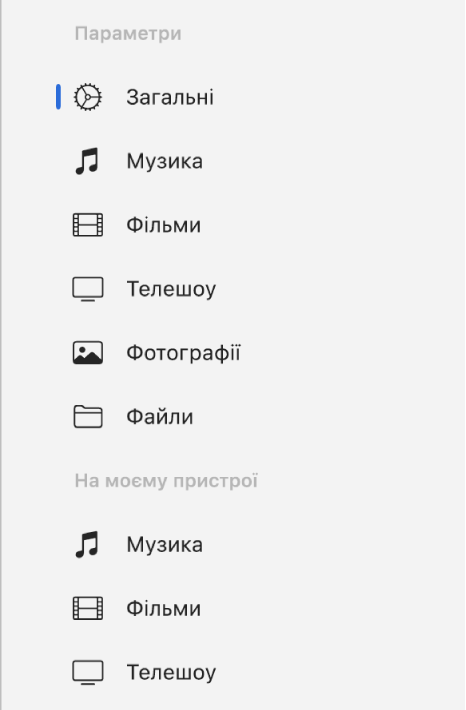Click the film strip icon under На моєму пристрої
This screenshot has height=710, width=466.
tap(88, 608)
